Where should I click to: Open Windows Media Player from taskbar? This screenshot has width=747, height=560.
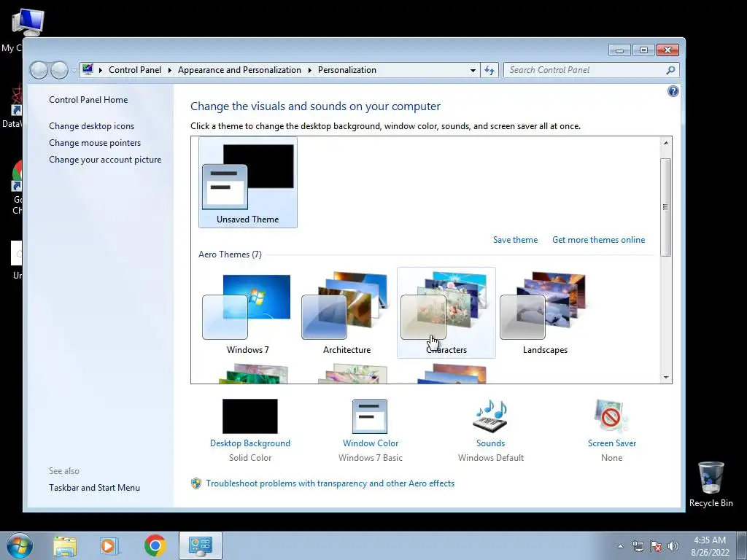coord(109,545)
